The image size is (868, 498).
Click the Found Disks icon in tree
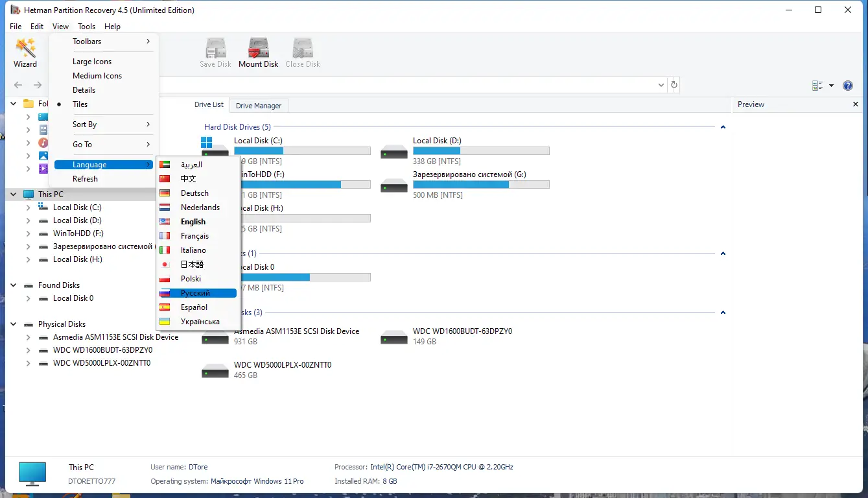pos(29,285)
